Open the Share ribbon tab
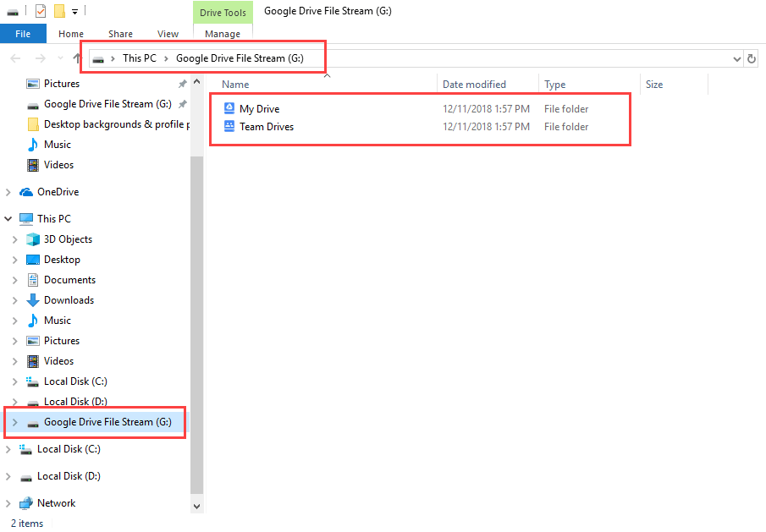The image size is (766, 532). [120, 34]
